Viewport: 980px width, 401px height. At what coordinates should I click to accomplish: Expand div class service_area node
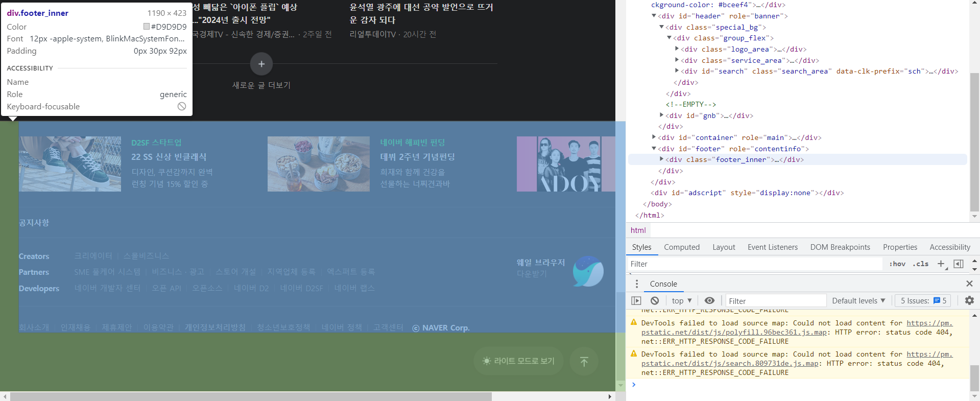(x=677, y=60)
